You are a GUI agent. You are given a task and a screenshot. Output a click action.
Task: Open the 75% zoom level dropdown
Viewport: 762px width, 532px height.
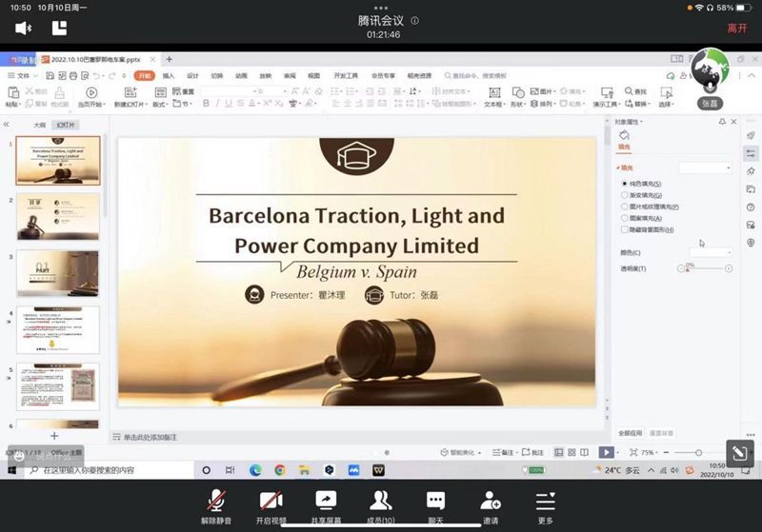pos(648,452)
